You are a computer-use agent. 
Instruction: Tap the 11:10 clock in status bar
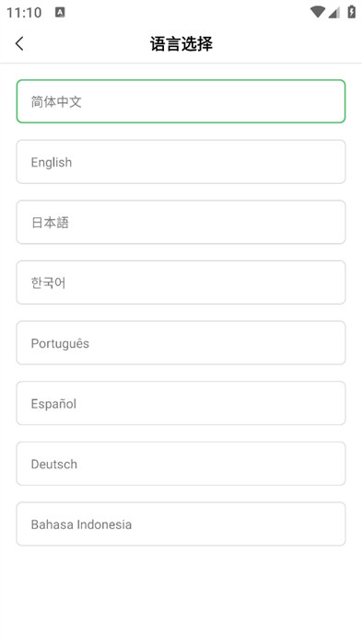point(24,12)
